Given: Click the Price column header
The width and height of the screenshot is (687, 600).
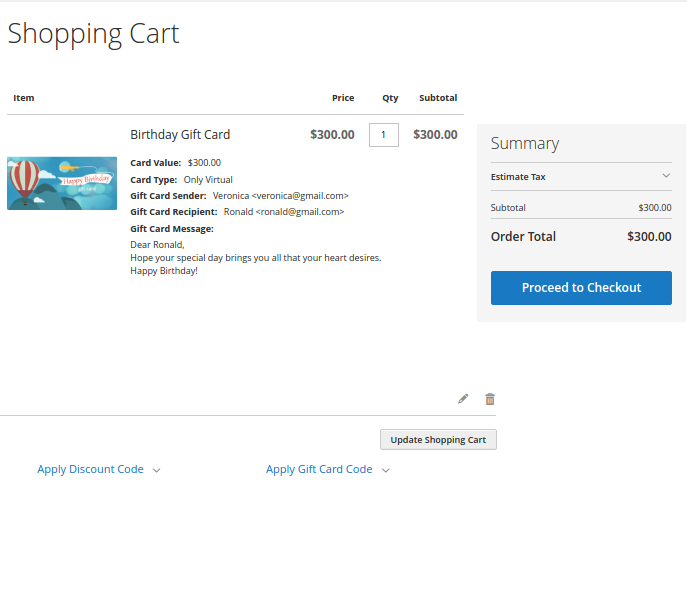Looking at the screenshot, I should 343,98.
